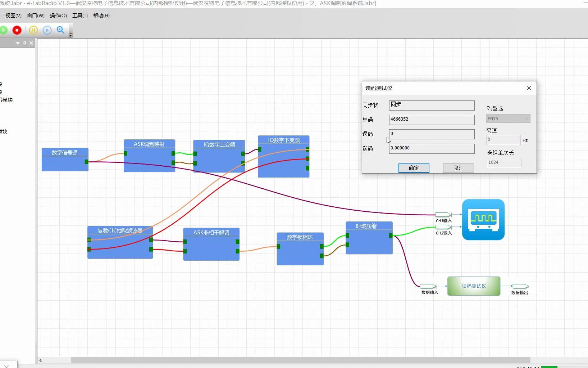Select the ASK调制映射 block
The width and height of the screenshot is (588, 368).
point(149,156)
